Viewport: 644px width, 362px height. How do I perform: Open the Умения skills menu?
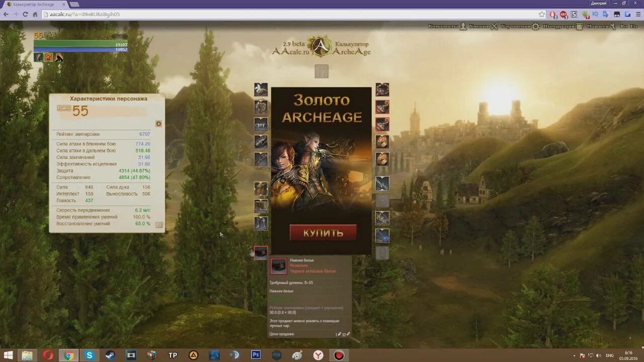(484, 26)
